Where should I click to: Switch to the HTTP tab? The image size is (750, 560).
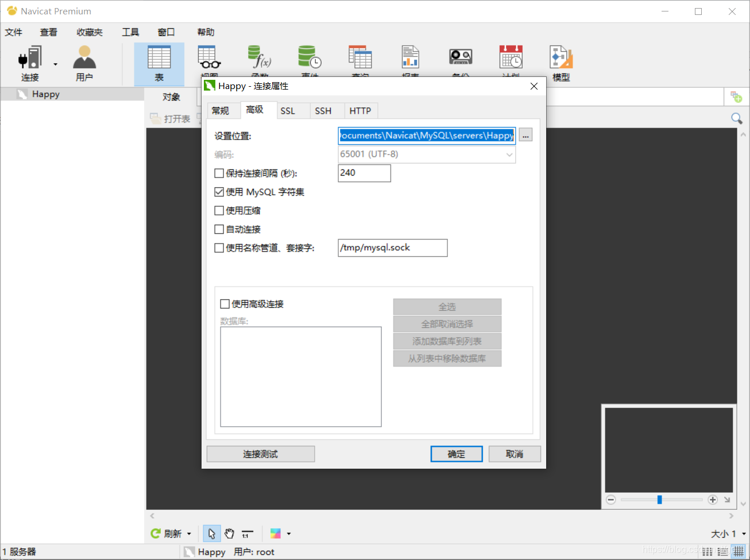361,111
